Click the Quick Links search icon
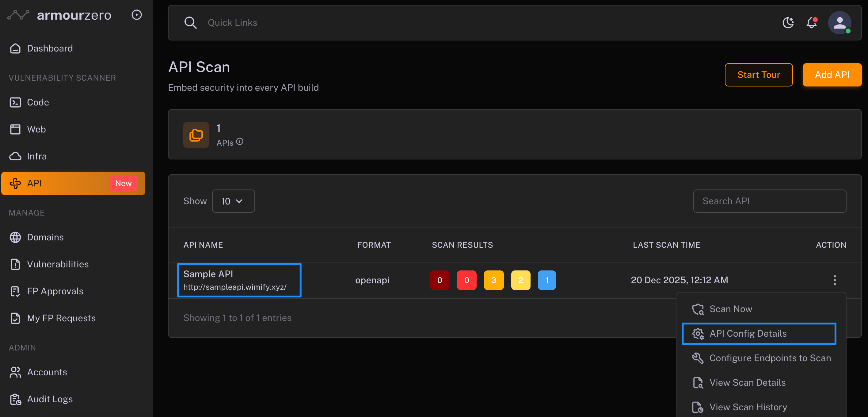 tap(190, 23)
